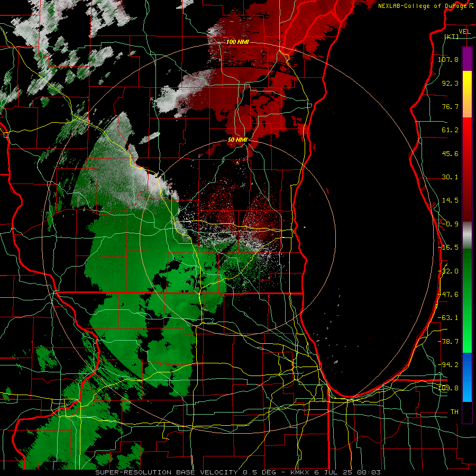Click the -16.5 velocity scale value
The image size is (476, 476).
(448, 248)
